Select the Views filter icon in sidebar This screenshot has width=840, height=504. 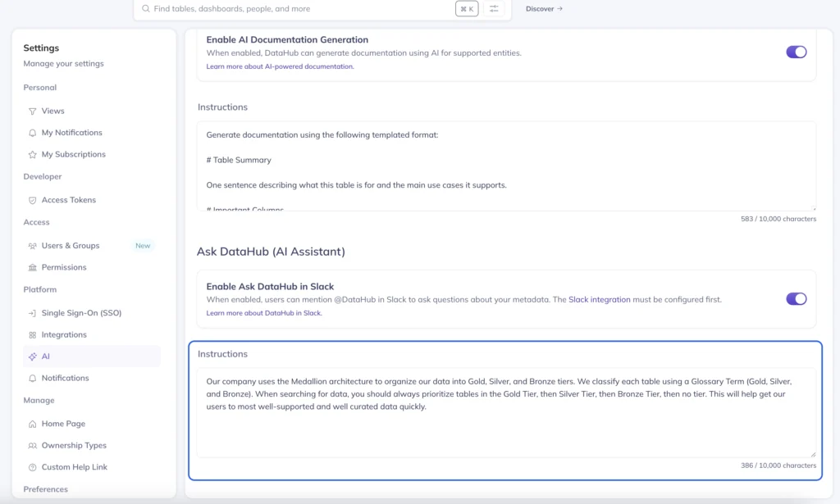point(33,111)
